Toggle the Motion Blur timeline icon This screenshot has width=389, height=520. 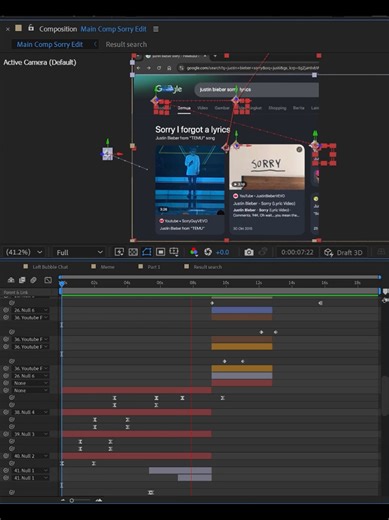[x=33, y=280]
